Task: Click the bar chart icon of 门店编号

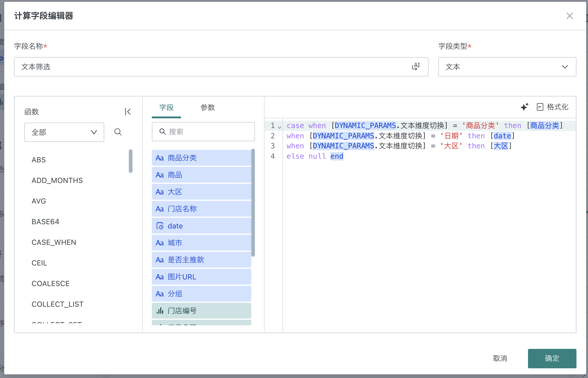Action: pyautogui.click(x=160, y=311)
